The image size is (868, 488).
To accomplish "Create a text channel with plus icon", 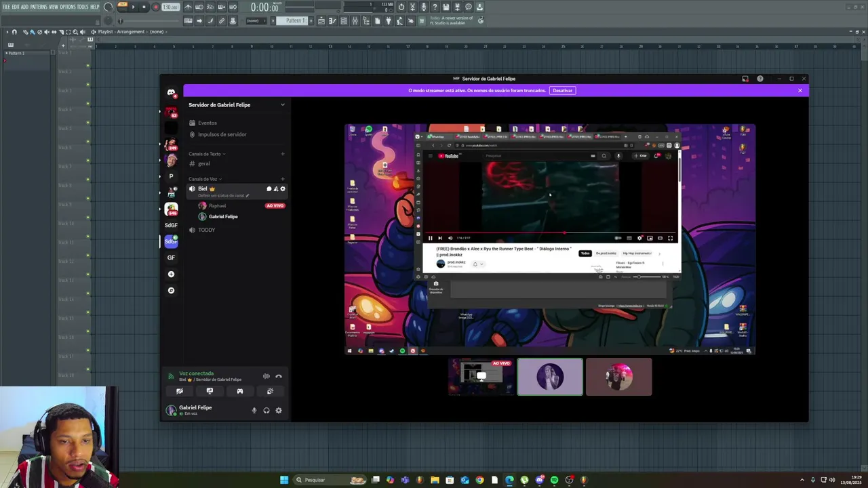I will 283,154.
